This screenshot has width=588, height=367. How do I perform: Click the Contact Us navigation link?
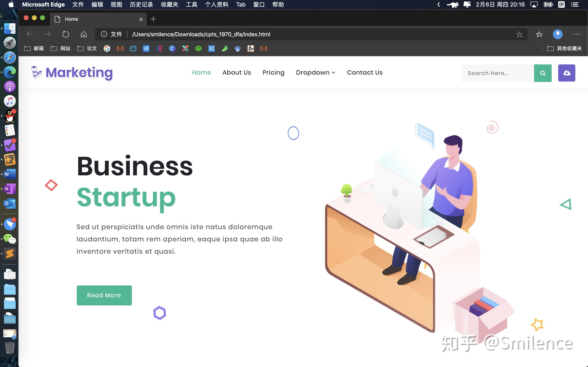[365, 72]
